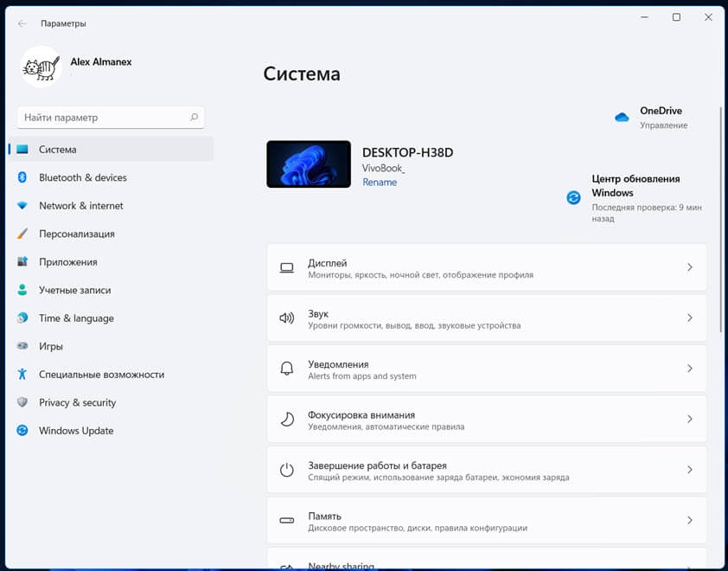This screenshot has width=728, height=571.
Task: Click the Network & internet Wi-Fi icon
Action: point(22,205)
